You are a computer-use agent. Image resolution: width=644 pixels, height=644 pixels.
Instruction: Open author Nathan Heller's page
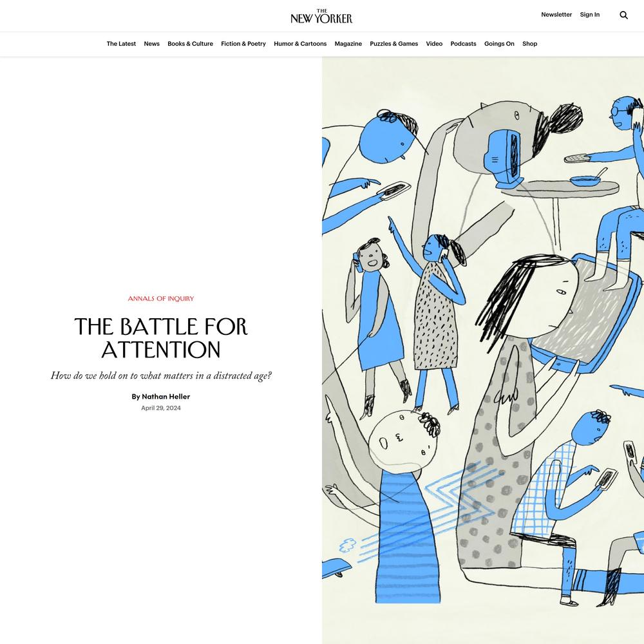pyautogui.click(x=166, y=396)
